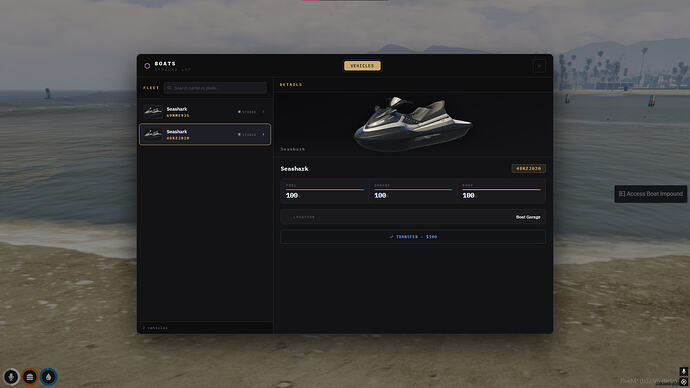Click the Boat Garage location value
The height and width of the screenshot is (388, 690).
pyautogui.click(x=528, y=217)
